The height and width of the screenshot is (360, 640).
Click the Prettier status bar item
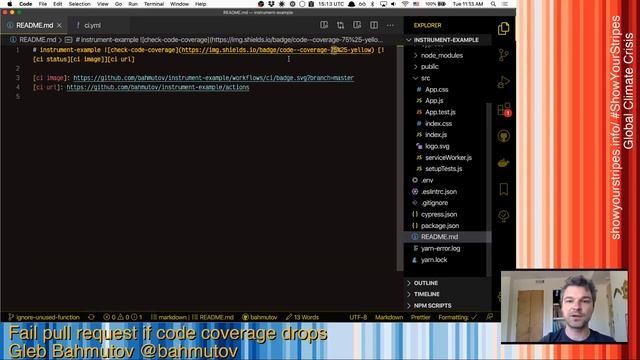coord(420,317)
